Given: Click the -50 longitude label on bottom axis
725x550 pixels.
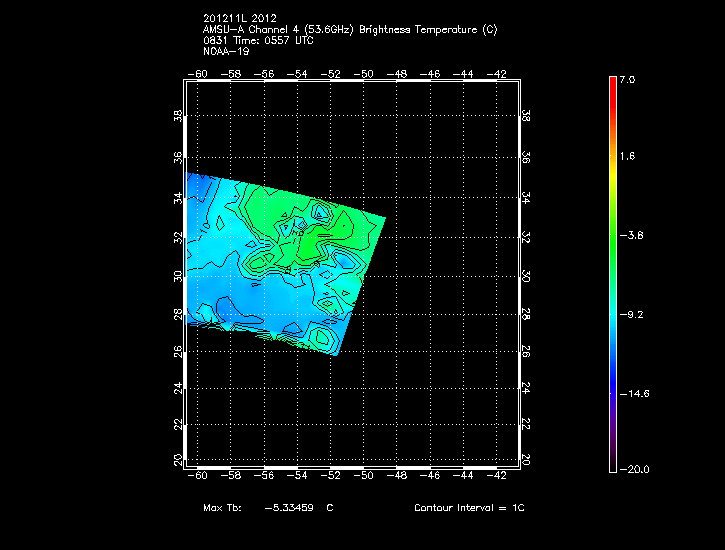Looking at the screenshot, I should click(x=365, y=476).
